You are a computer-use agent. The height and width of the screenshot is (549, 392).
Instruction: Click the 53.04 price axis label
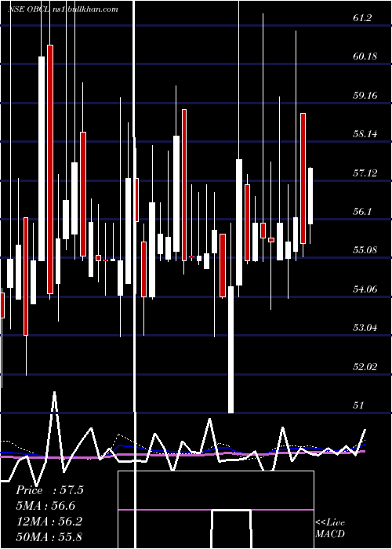coord(365,328)
